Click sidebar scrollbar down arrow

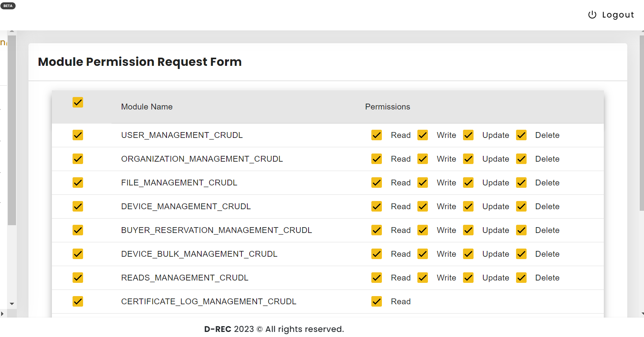coord(12,304)
